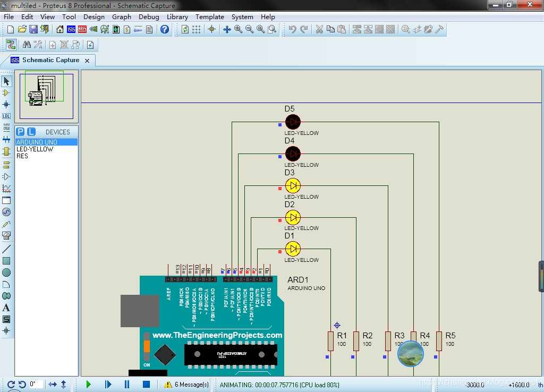Select the Wire label mode (LBL) tool
Image resolution: width=544 pixels, height=392 pixels.
click(6, 116)
